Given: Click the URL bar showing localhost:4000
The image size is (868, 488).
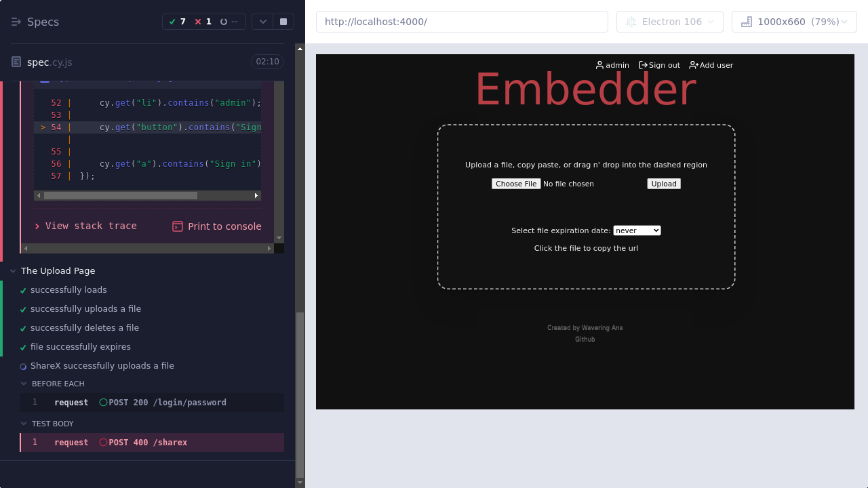Looking at the screenshot, I should click(x=462, y=22).
